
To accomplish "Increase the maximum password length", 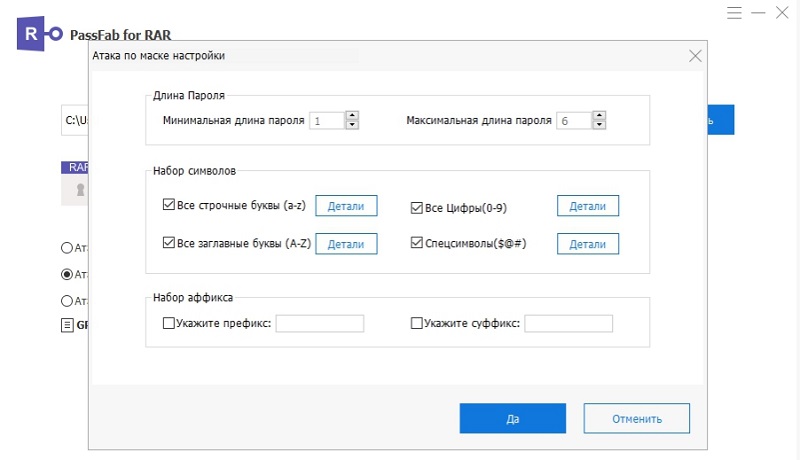I will (599, 115).
